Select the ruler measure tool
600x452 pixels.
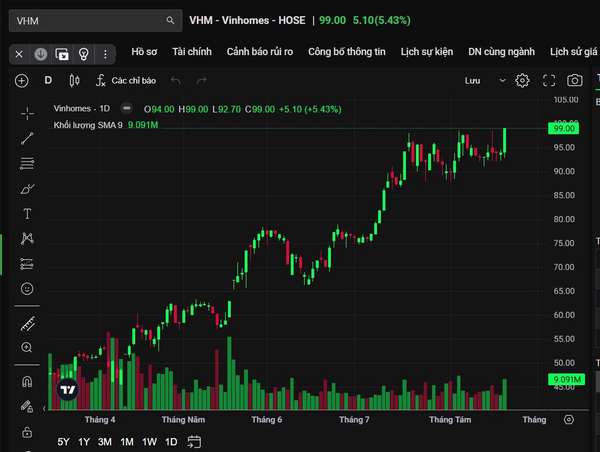point(28,324)
